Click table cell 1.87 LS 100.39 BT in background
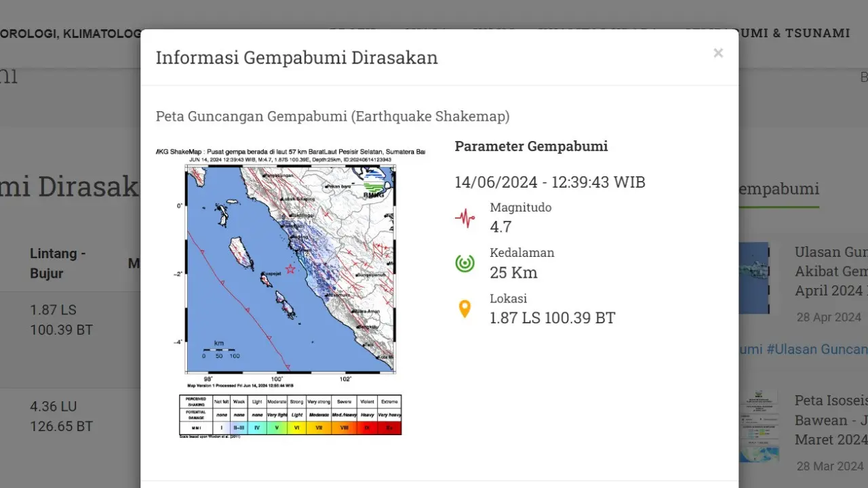 pyautogui.click(x=61, y=320)
